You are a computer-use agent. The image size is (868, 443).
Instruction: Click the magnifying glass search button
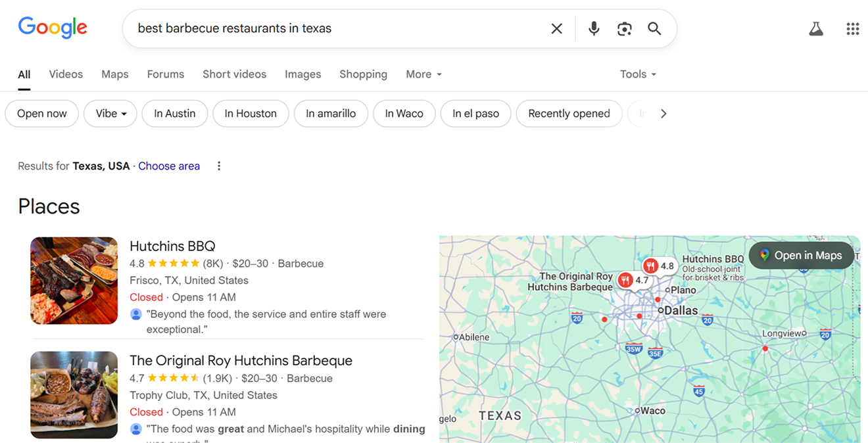(x=654, y=28)
